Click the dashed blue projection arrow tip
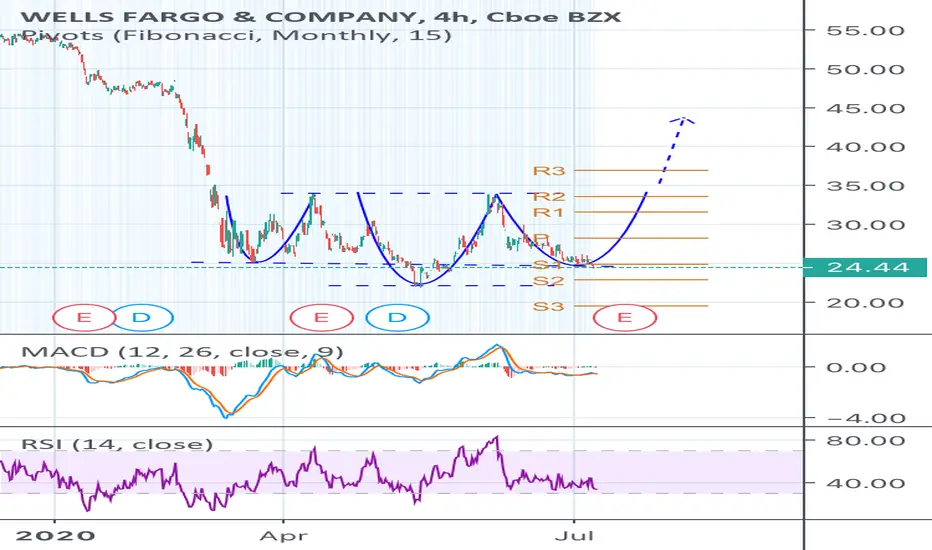 683,118
